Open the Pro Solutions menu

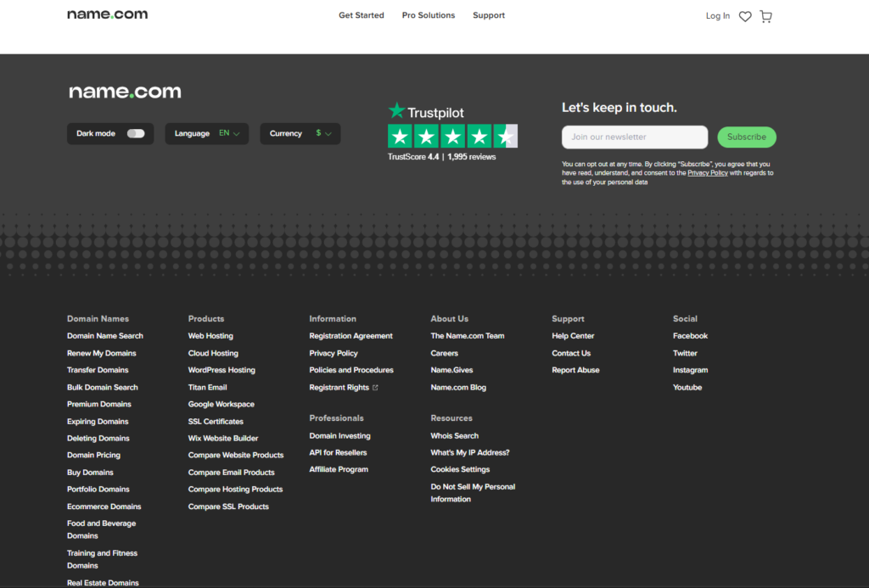pyautogui.click(x=429, y=15)
